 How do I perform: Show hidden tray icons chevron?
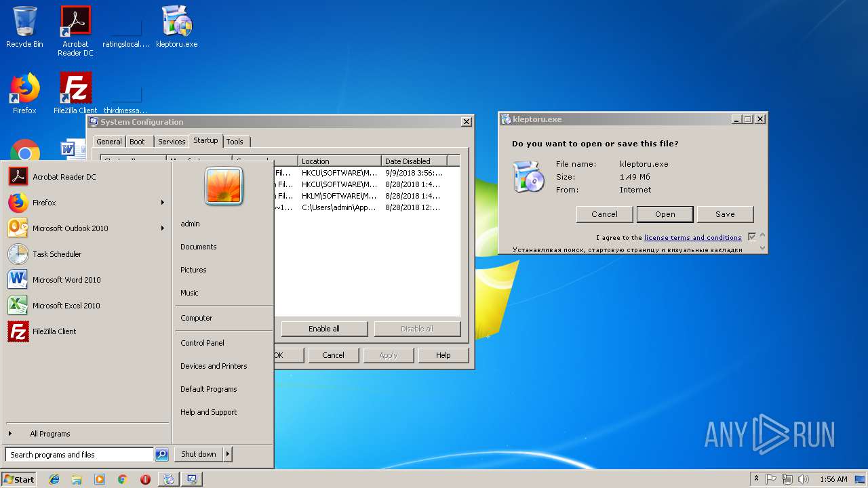(x=756, y=479)
